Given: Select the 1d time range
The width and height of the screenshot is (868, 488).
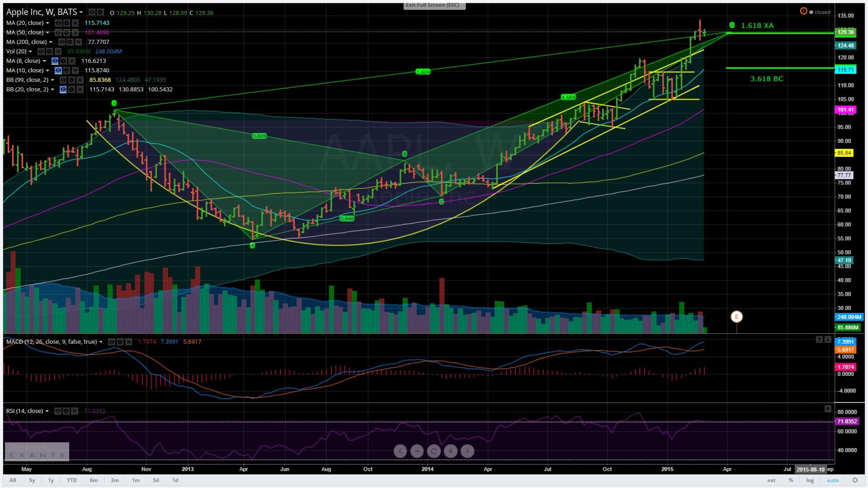Looking at the screenshot, I should click(175, 480).
